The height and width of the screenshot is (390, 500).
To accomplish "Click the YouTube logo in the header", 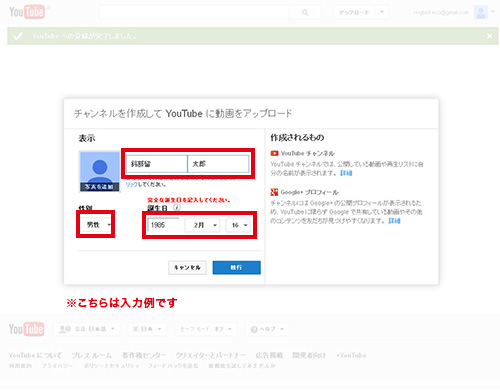I will pos(27,12).
